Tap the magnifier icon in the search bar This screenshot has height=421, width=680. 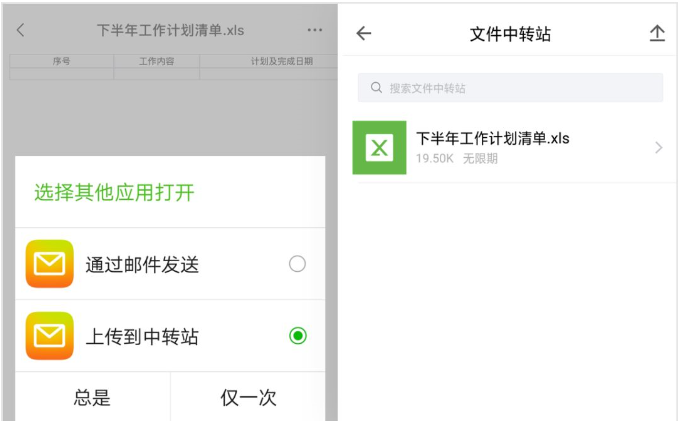[377, 88]
